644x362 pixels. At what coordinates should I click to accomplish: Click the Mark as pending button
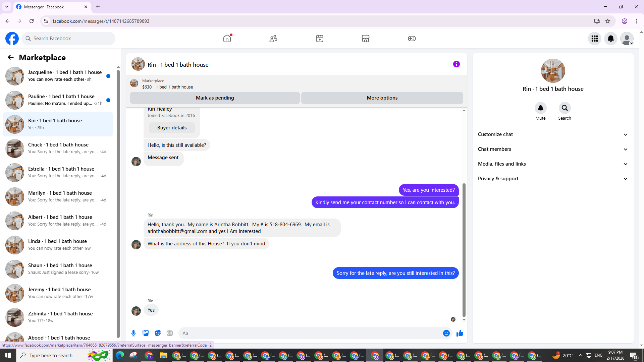click(215, 98)
